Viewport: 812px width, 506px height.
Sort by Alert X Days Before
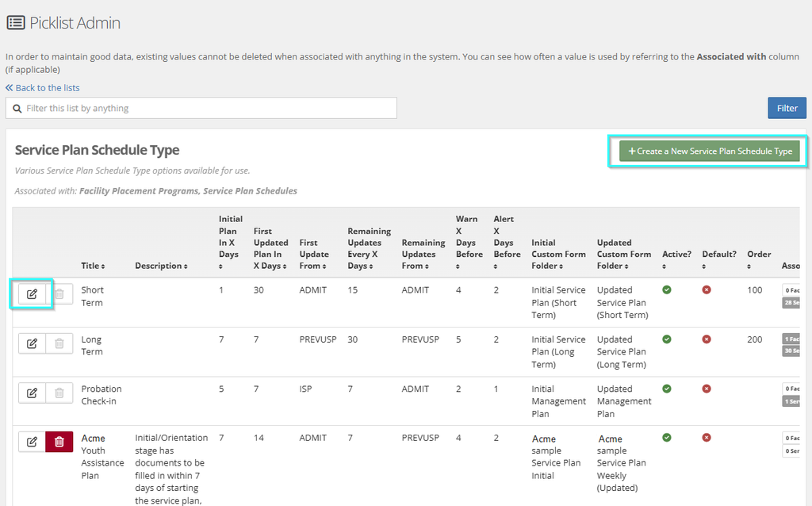tap(507, 243)
